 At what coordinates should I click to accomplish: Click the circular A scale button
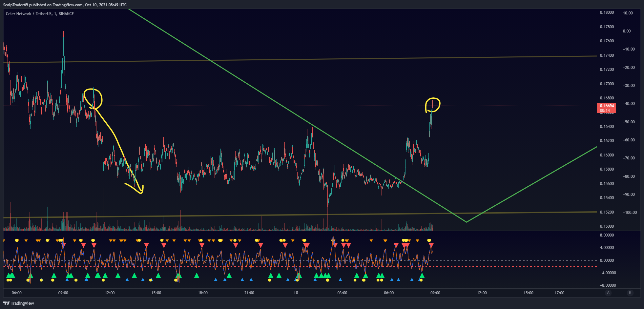[x=608, y=293]
